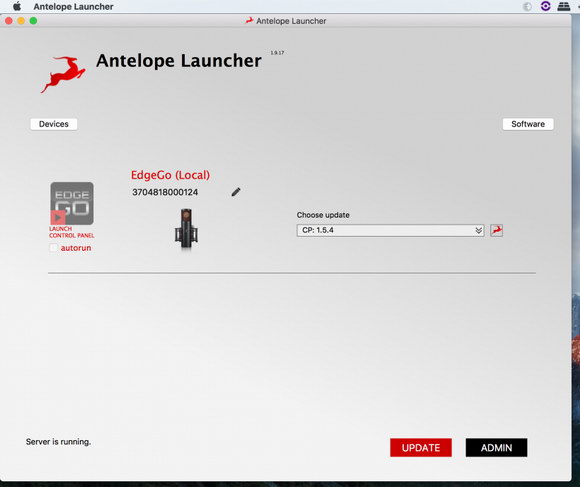Open the Apple menu
The image size is (580, 487).
(x=17, y=6)
